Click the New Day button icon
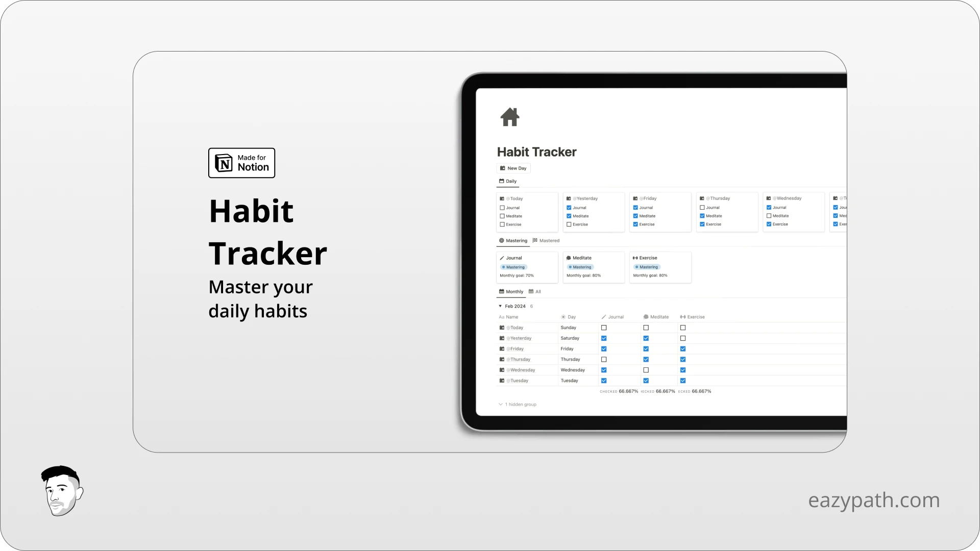 tap(503, 167)
